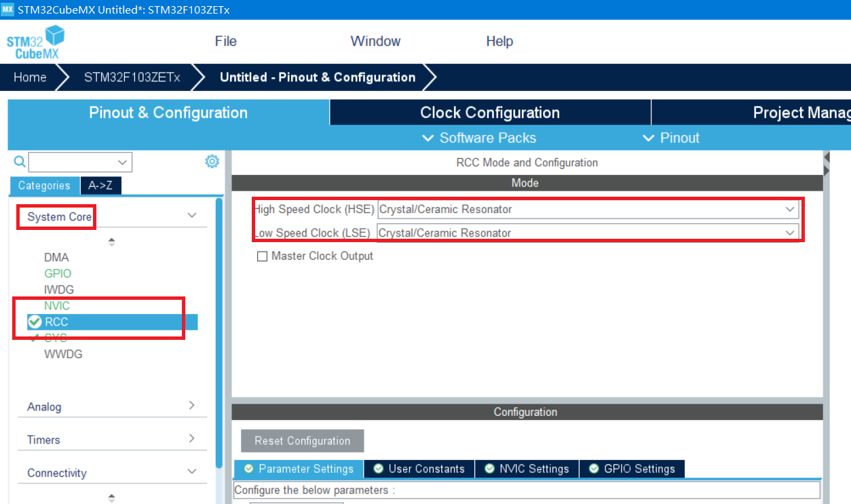851x504 pixels.
Task: Click the MX app icon in title bar
Action: 7,9
